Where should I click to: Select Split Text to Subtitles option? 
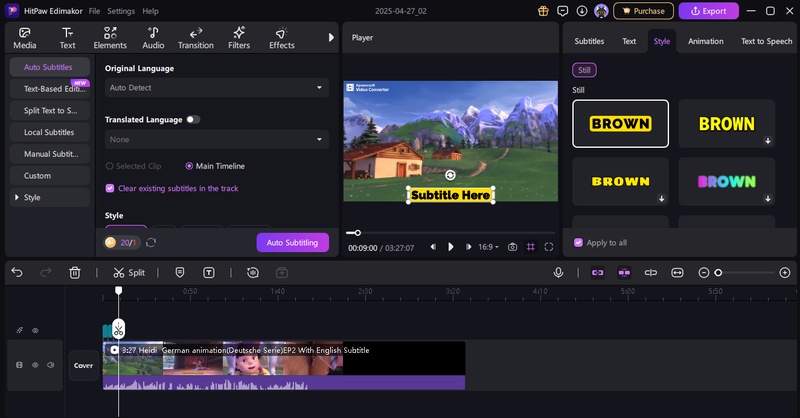49,110
